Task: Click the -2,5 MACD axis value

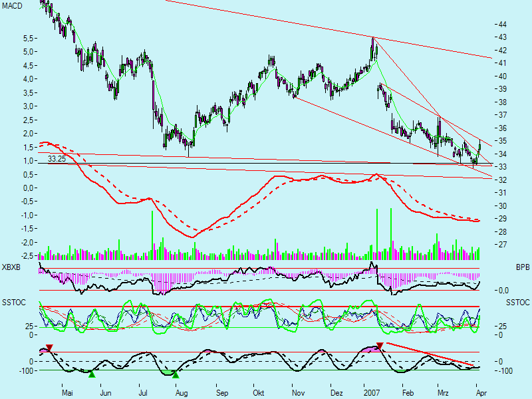Action: pyautogui.click(x=27, y=256)
